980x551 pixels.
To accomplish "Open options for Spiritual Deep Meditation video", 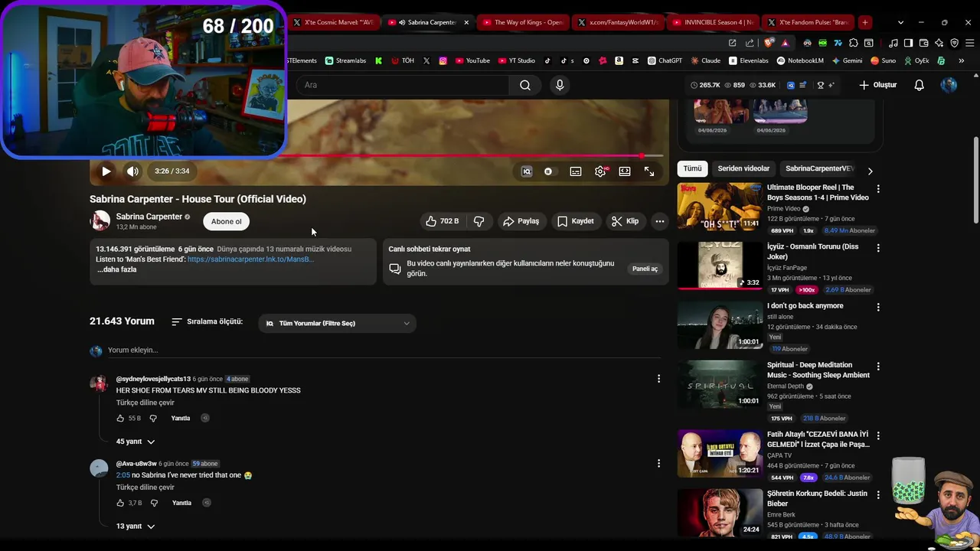I will (878, 367).
